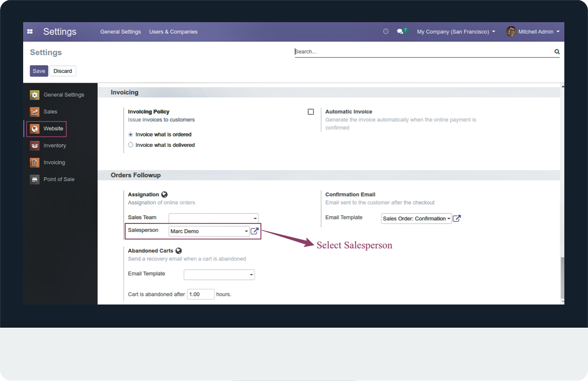
Task: Select Inventory section in sidebar
Action: [x=60, y=145]
